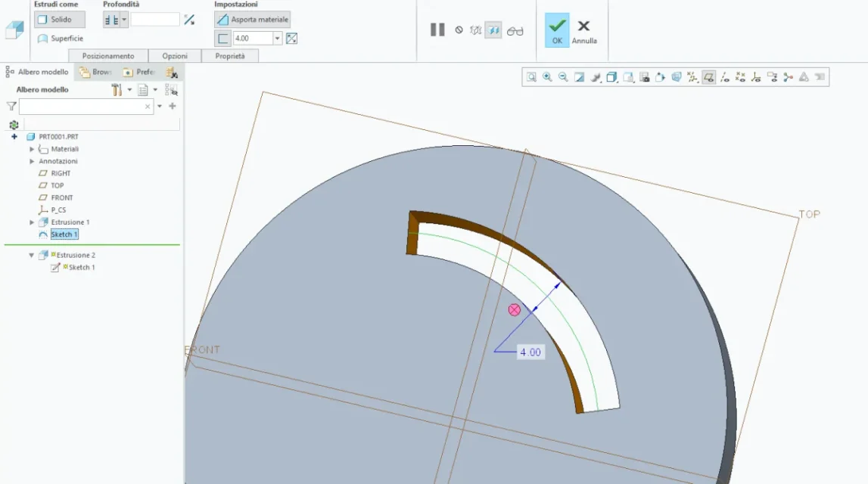Flip the thickness side icon

(292, 38)
